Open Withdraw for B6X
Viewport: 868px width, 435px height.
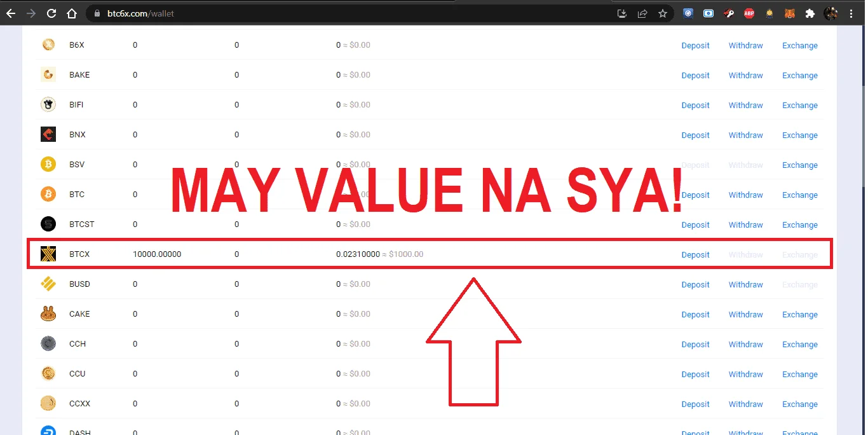tap(745, 46)
